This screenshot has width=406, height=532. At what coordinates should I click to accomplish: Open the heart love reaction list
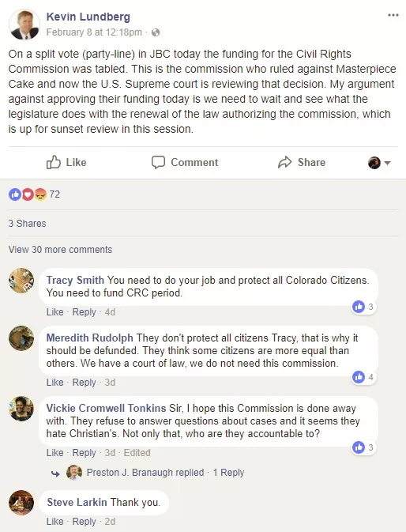click(28, 194)
